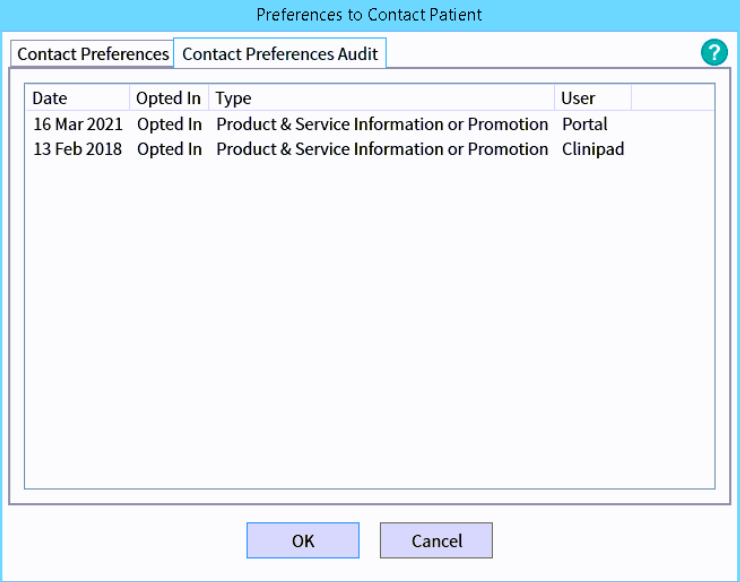Click the Clinipad user entry

[x=593, y=149]
